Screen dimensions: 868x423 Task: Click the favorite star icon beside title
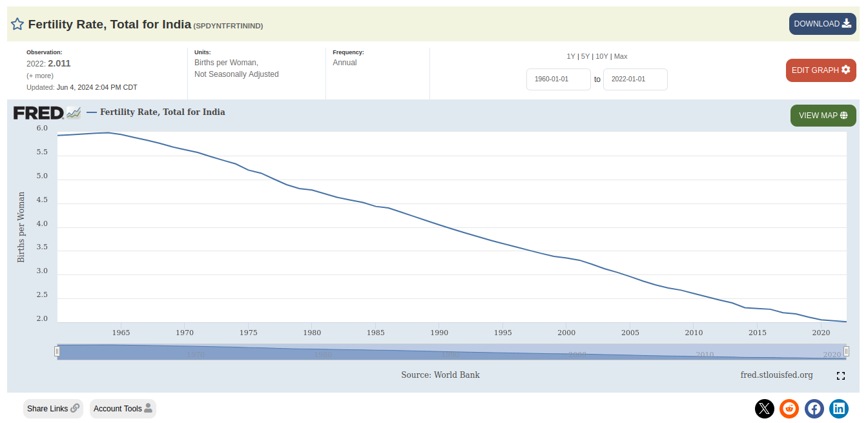[17, 24]
